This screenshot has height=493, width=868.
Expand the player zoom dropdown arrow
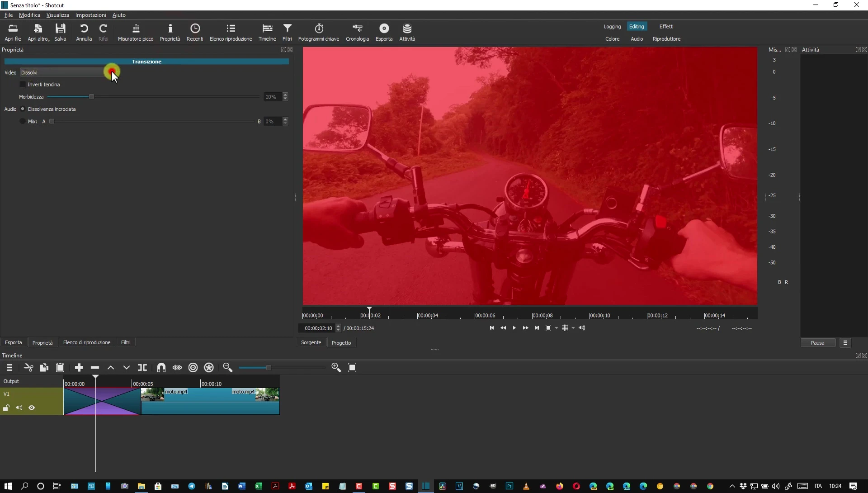click(557, 328)
